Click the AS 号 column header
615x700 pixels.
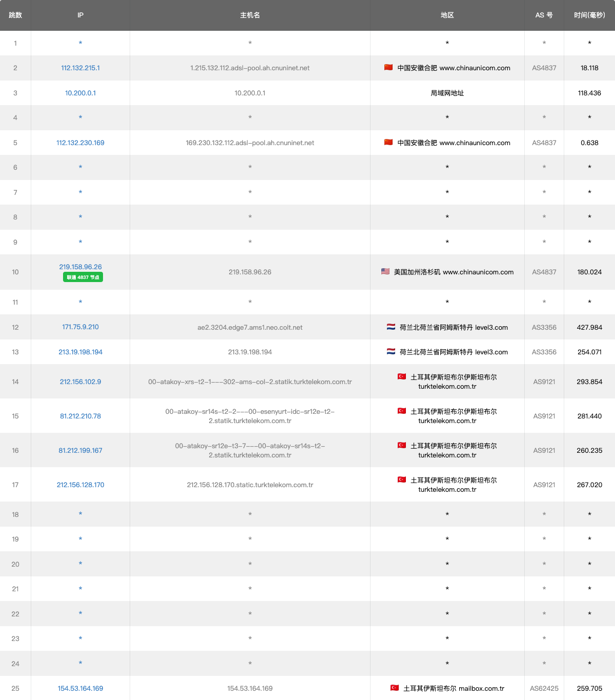coord(544,15)
